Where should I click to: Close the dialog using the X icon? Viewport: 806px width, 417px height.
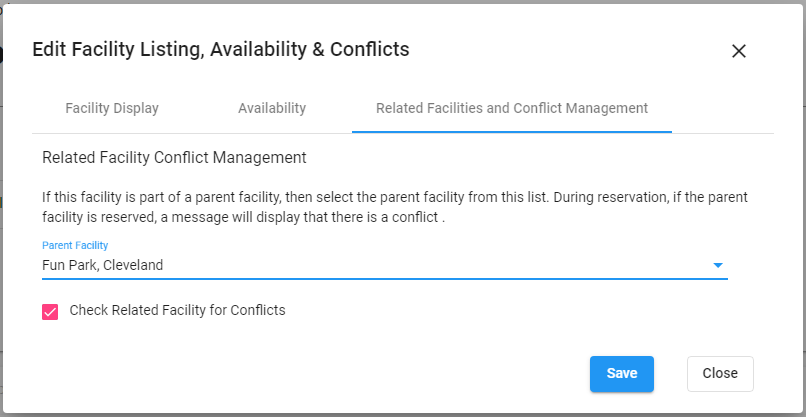pos(739,51)
